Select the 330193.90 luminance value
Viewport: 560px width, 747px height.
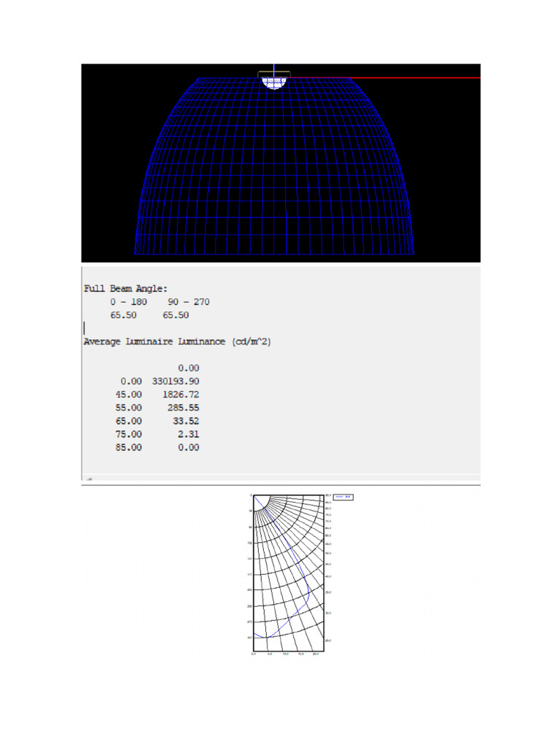(x=176, y=381)
